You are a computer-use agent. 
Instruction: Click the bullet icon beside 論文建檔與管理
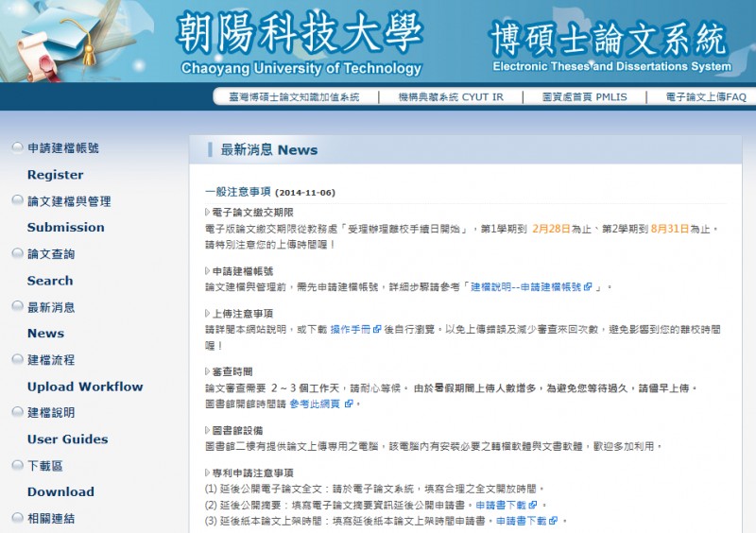(17, 199)
